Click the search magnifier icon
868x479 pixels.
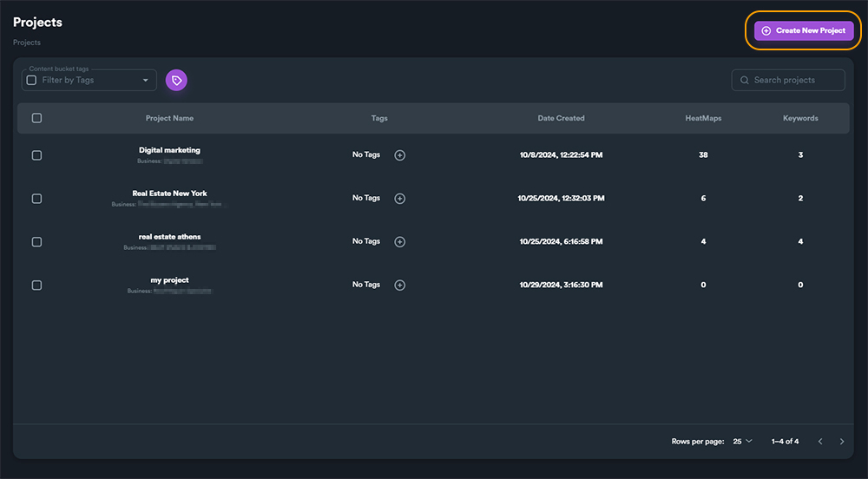pos(745,81)
